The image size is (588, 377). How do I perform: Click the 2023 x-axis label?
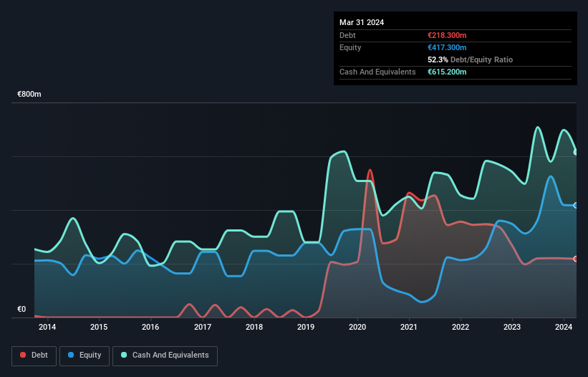(512, 327)
